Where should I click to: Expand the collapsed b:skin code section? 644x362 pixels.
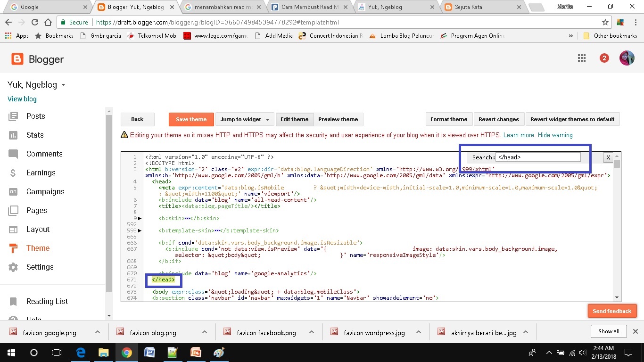[140, 218]
